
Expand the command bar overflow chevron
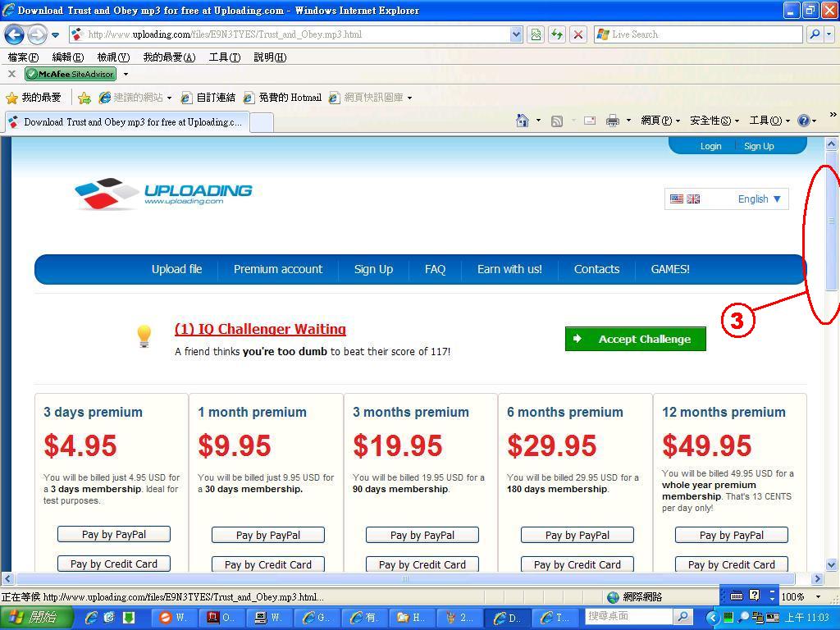click(x=833, y=115)
